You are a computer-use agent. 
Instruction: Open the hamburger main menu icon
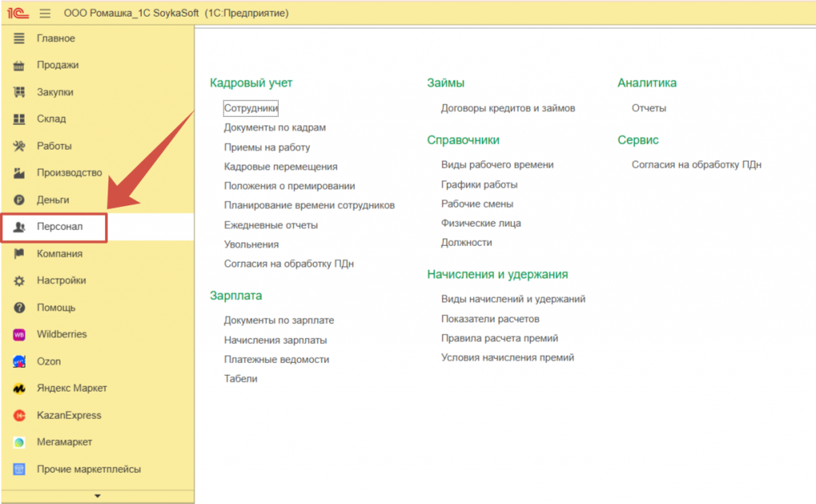[x=45, y=14]
